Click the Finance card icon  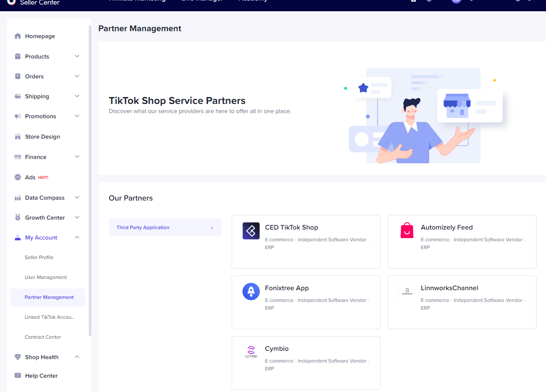tap(18, 157)
